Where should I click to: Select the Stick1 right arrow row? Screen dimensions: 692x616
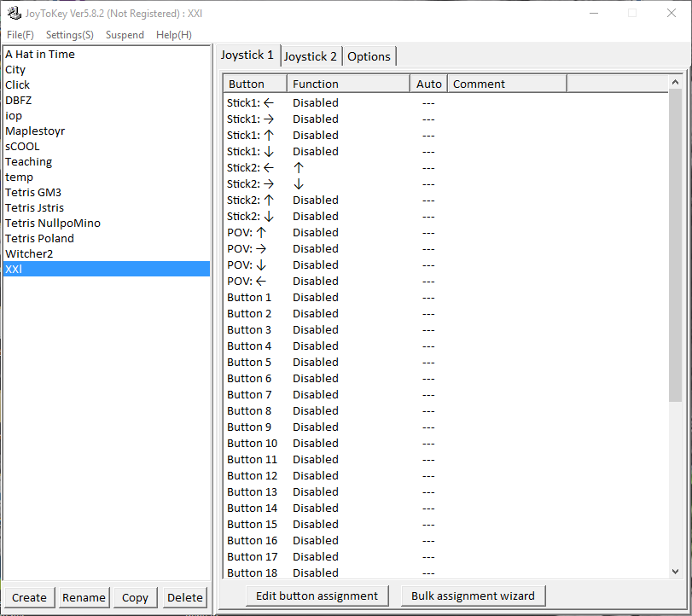(445, 119)
